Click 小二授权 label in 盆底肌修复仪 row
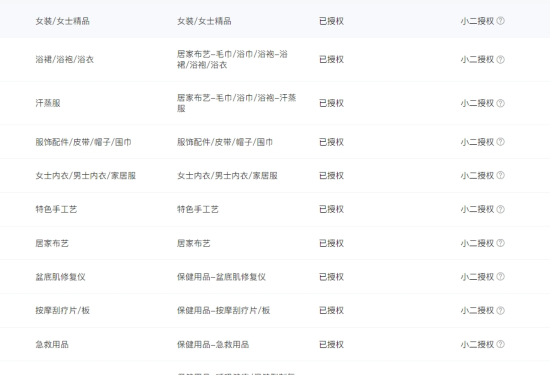Screen dimensions: 550x375 477,277
